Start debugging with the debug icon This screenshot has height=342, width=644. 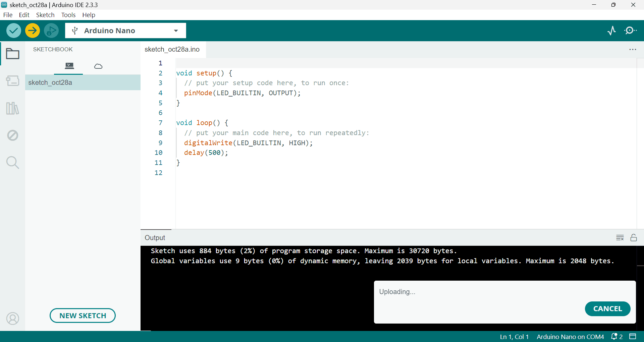[x=51, y=31]
